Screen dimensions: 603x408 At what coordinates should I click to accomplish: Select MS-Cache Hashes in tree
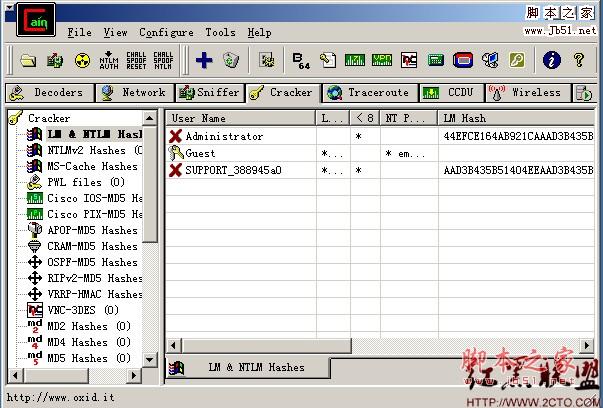(92, 167)
